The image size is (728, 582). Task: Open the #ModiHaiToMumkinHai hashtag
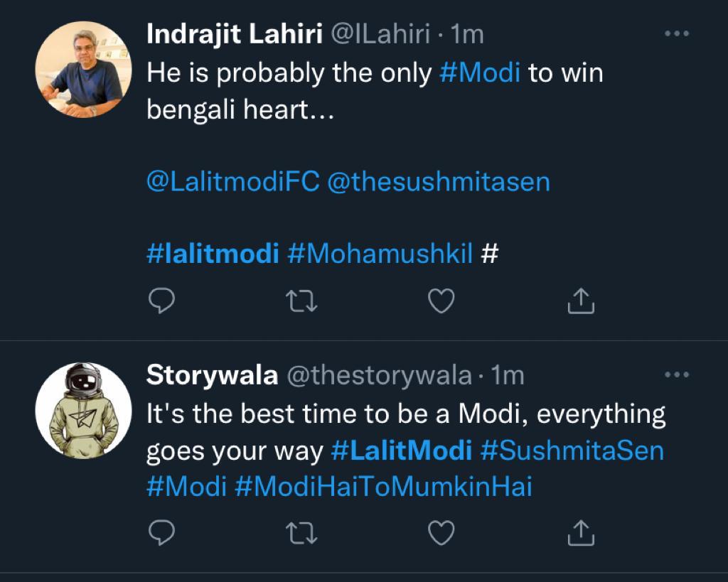pos(383,487)
